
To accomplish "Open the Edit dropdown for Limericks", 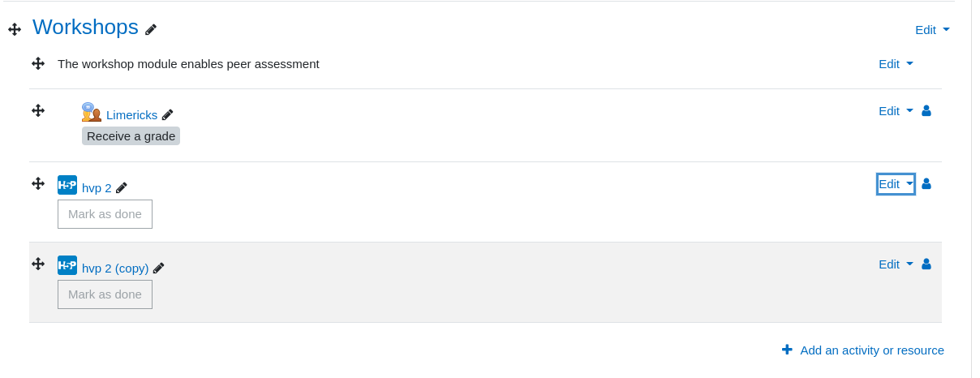I will (896, 110).
